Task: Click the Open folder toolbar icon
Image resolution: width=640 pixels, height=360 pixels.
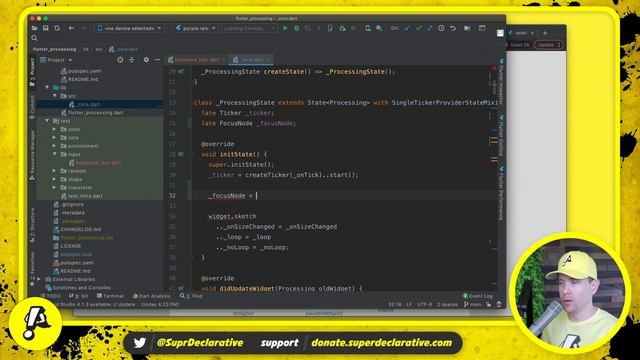Action: (35, 28)
